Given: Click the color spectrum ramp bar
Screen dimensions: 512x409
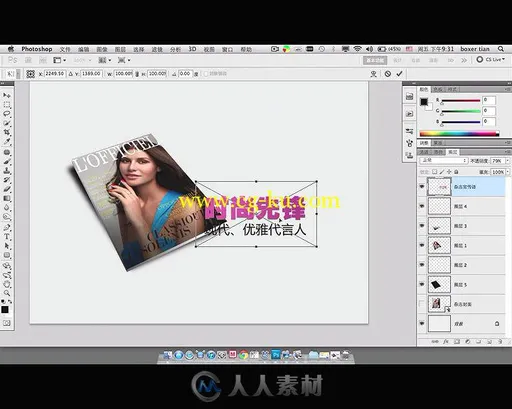Looking at the screenshot, I should click(x=459, y=134).
